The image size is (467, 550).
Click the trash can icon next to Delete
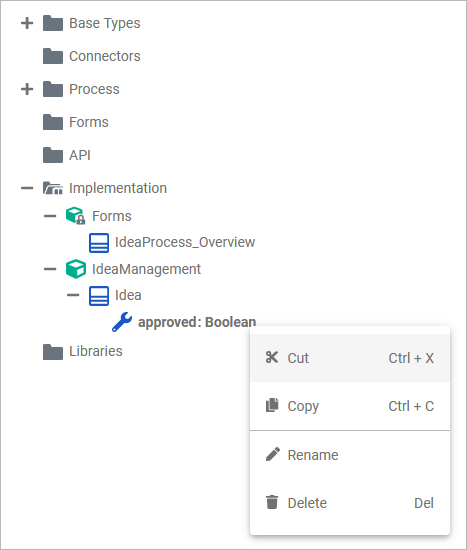click(272, 502)
